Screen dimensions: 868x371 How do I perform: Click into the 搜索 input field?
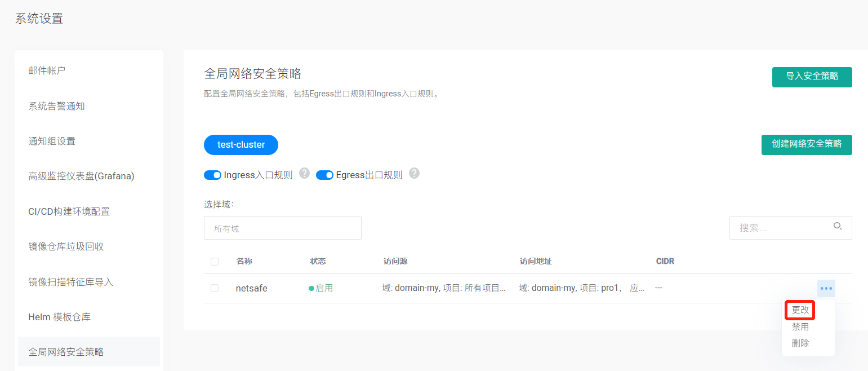(780, 228)
